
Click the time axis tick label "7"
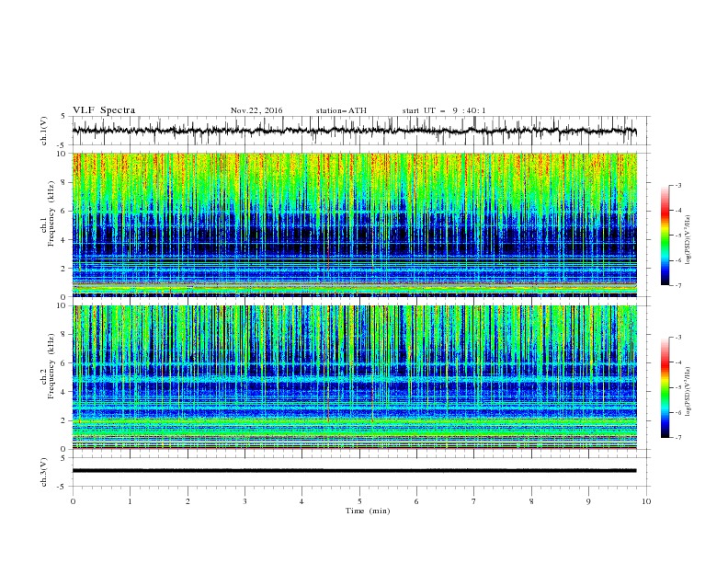[474, 501]
